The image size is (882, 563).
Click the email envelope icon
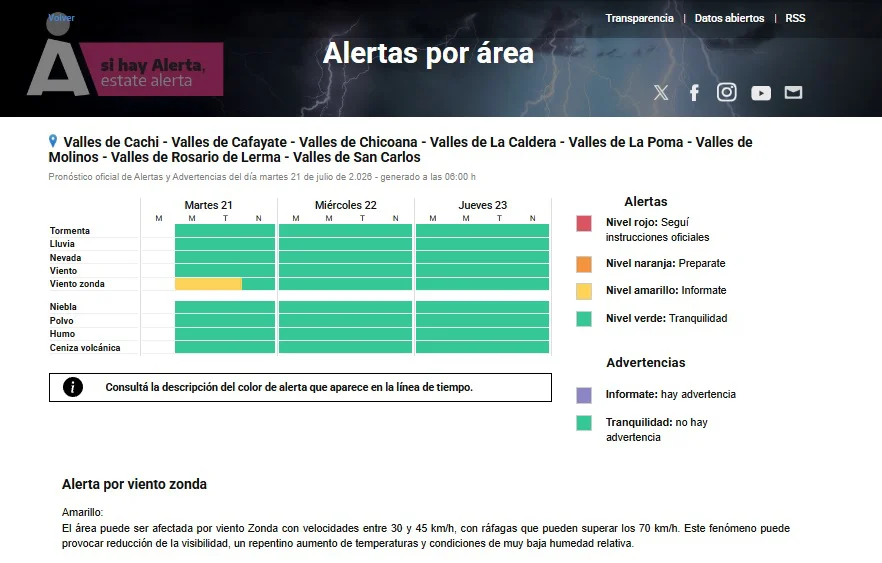[x=793, y=92]
